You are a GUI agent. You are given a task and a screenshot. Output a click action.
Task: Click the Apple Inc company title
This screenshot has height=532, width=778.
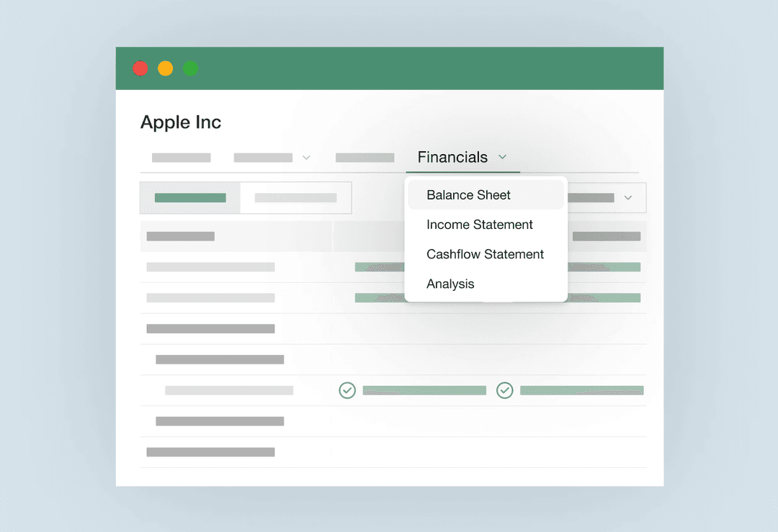coord(181,122)
